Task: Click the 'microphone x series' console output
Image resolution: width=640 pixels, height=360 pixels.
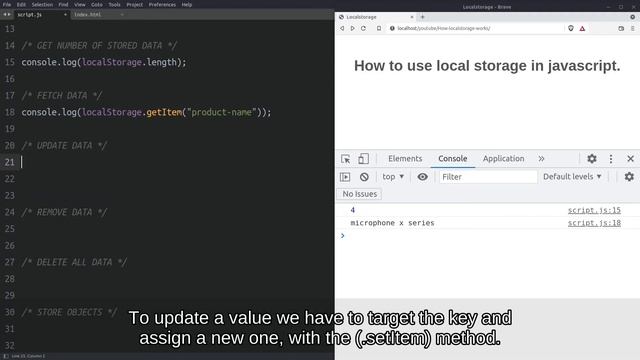Action: coord(392,223)
